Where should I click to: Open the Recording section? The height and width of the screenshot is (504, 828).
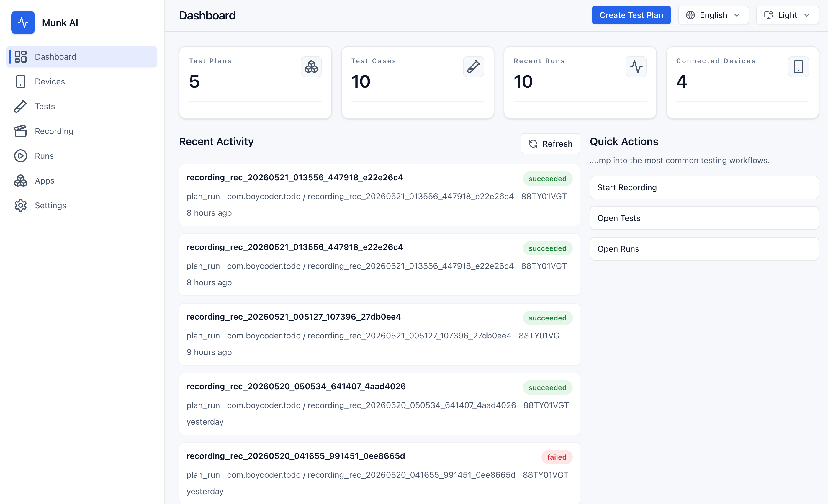(82, 131)
